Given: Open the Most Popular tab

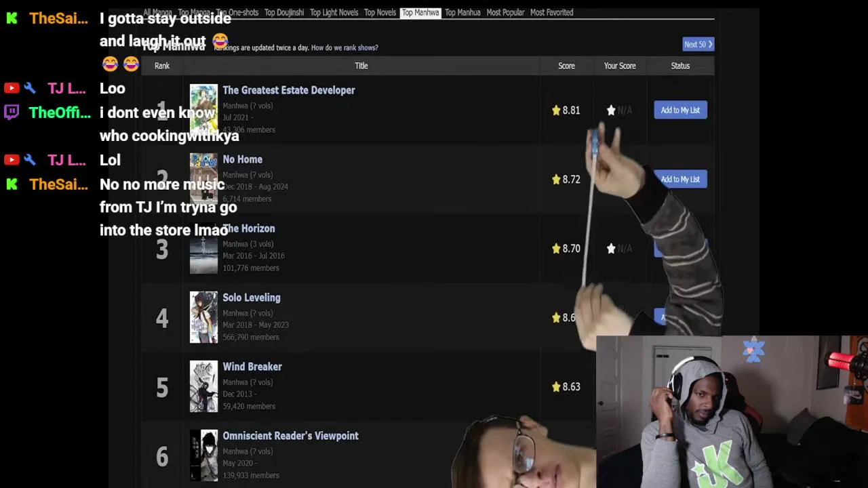Looking at the screenshot, I should click(x=505, y=12).
